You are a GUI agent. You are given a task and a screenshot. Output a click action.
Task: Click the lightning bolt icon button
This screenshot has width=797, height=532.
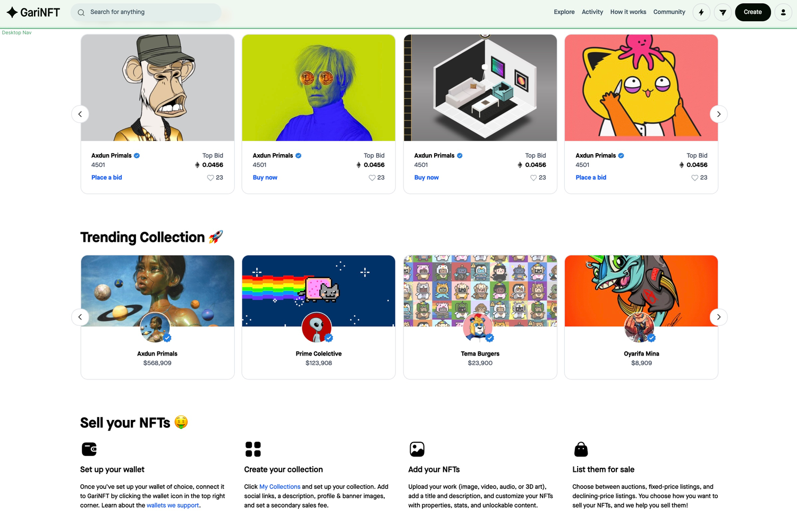click(701, 12)
